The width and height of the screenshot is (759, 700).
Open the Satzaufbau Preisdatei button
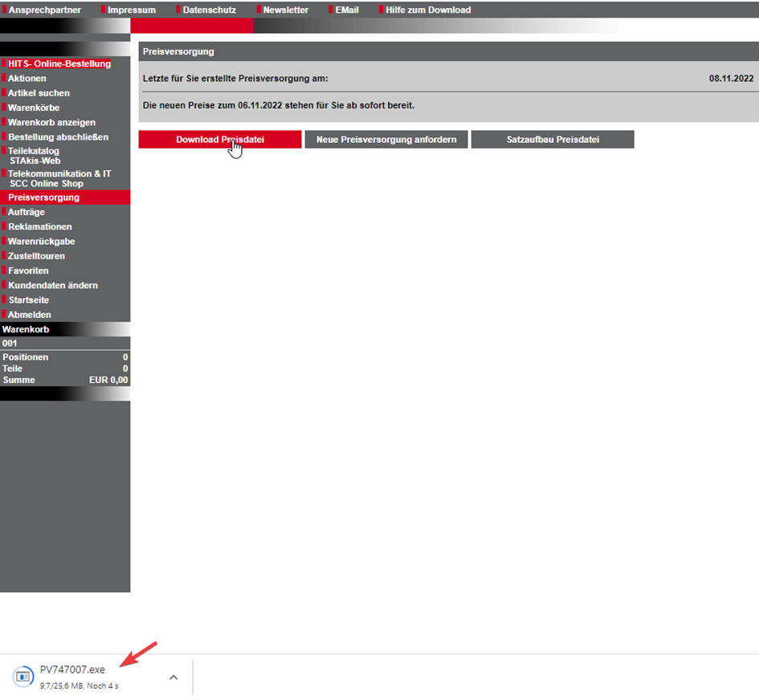pos(553,140)
